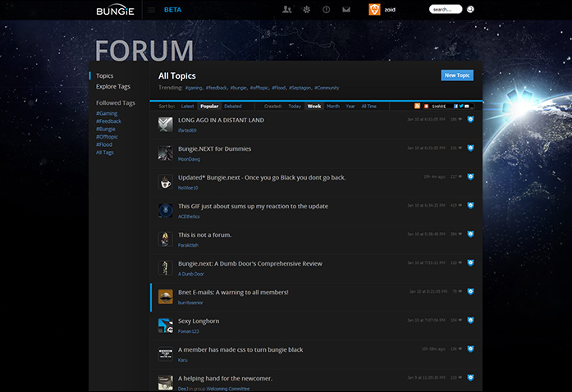
Task: Click the blue shield icon on LONG AGO row
Action: pyautogui.click(x=470, y=119)
